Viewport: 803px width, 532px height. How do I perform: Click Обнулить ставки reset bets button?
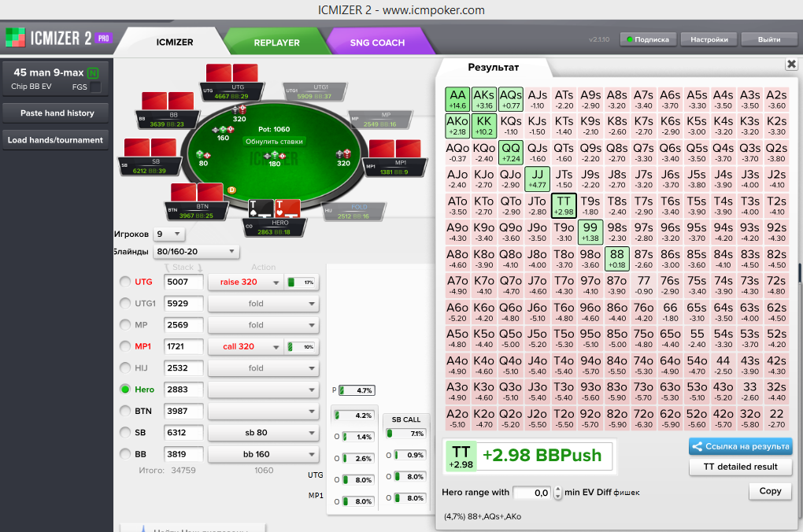point(274,142)
